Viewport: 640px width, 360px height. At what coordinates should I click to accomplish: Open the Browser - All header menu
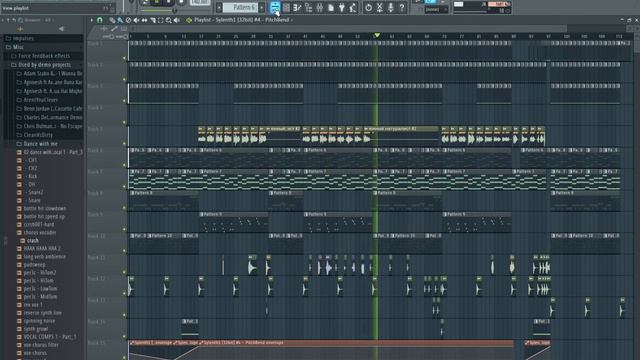(38, 20)
